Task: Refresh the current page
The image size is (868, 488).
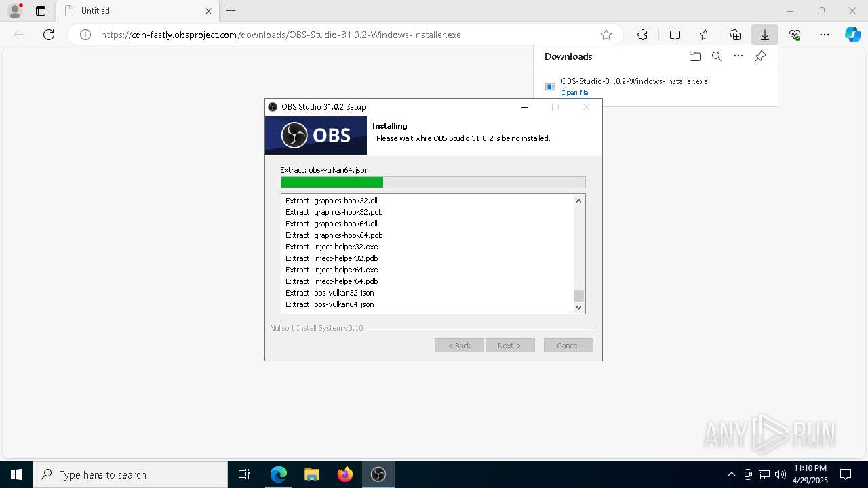Action: (49, 35)
